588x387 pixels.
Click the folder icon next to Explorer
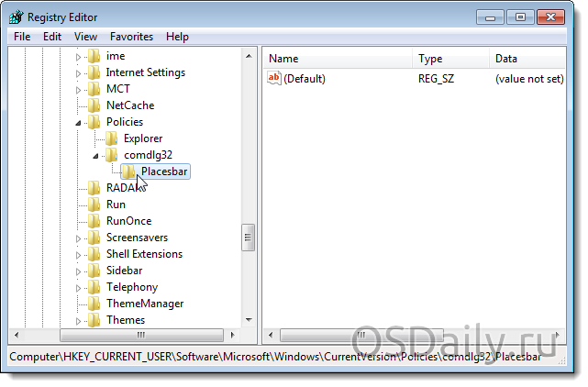[111, 138]
